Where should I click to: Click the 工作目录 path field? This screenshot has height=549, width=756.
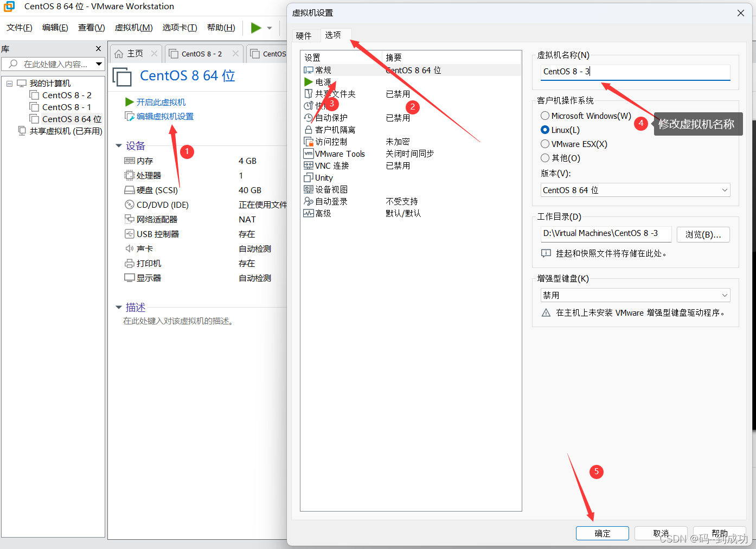pos(606,233)
